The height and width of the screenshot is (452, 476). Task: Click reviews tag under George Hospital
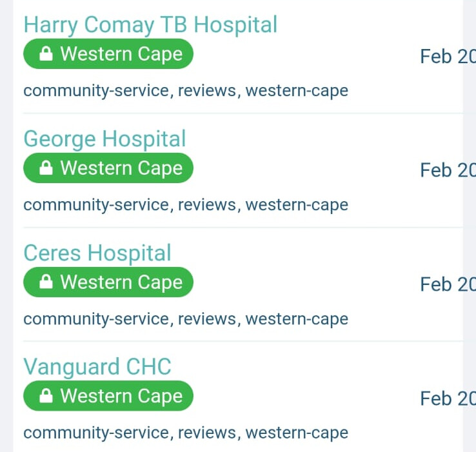(206, 205)
